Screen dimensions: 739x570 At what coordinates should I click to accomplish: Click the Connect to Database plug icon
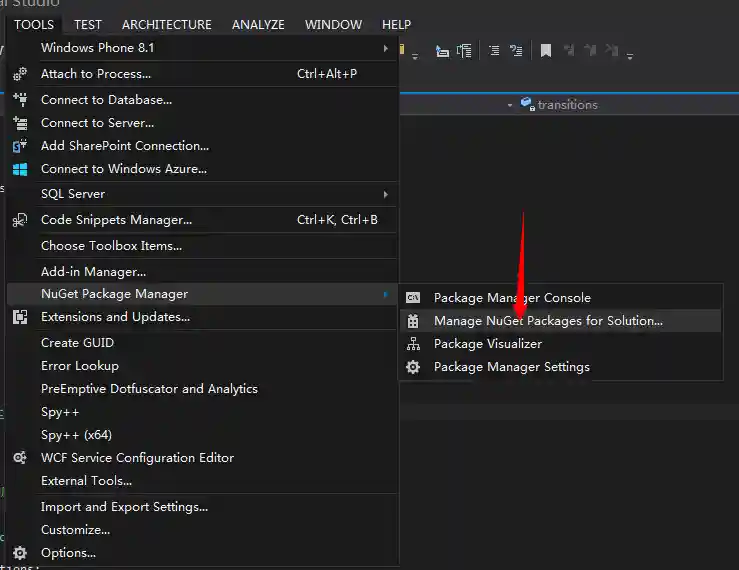coord(20,100)
